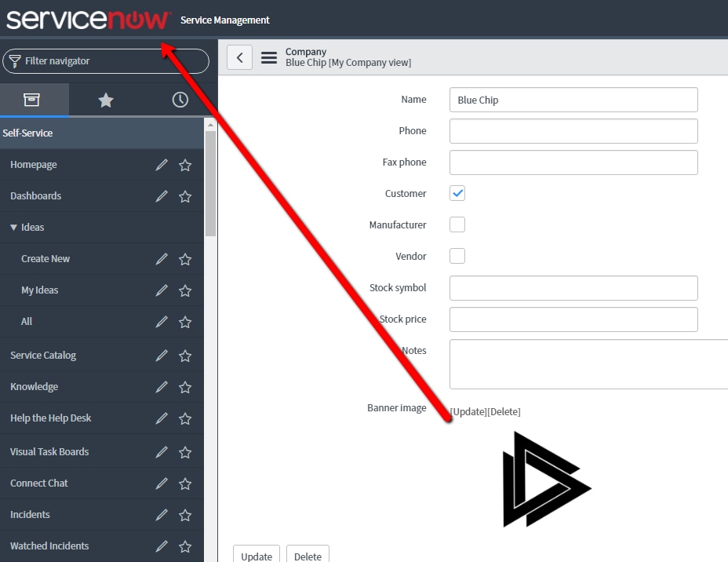Viewport: 728px width, 562px height.
Task: Collapse the Self-Service application header
Action: click(102, 133)
